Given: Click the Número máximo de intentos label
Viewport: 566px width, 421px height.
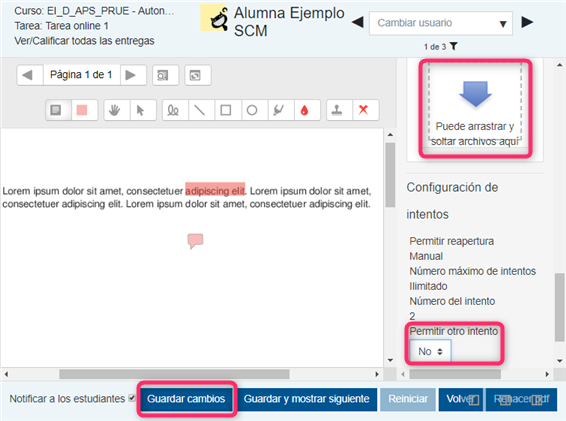Looking at the screenshot, I should pyautogui.click(x=473, y=271).
